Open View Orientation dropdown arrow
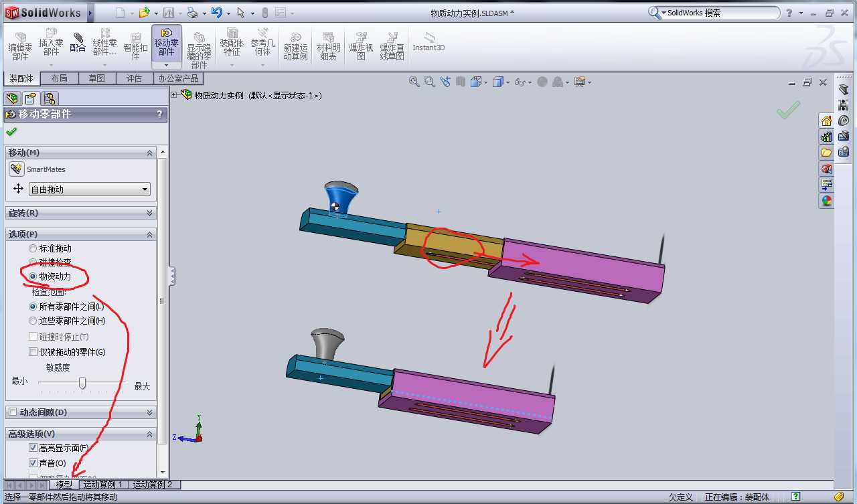 click(x=486, y=82)
